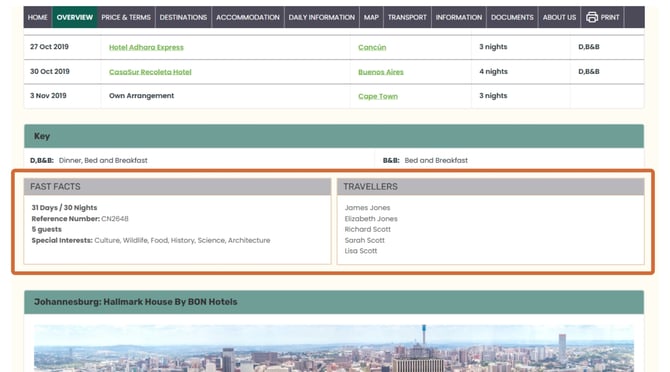Click the printer icon in the navigation bar
The image size is (670, 372).
[592, 17]
